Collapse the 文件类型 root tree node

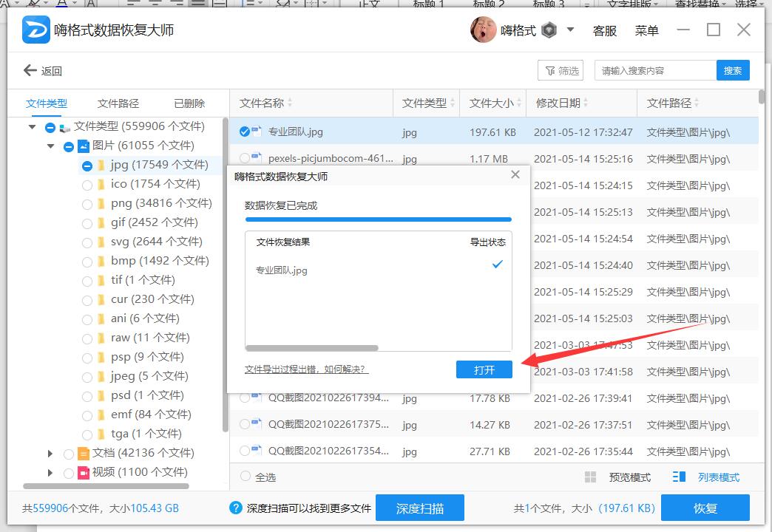click(33, 127)
